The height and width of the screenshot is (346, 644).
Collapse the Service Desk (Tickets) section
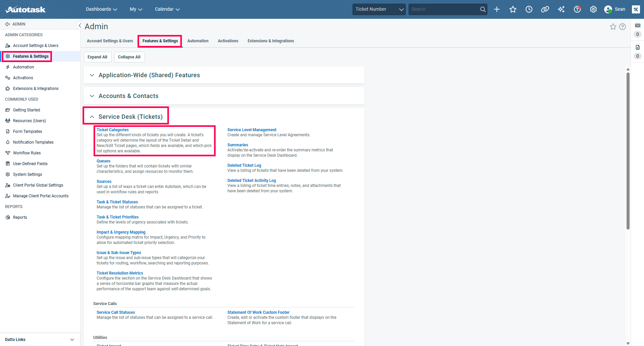pos(92,117)
